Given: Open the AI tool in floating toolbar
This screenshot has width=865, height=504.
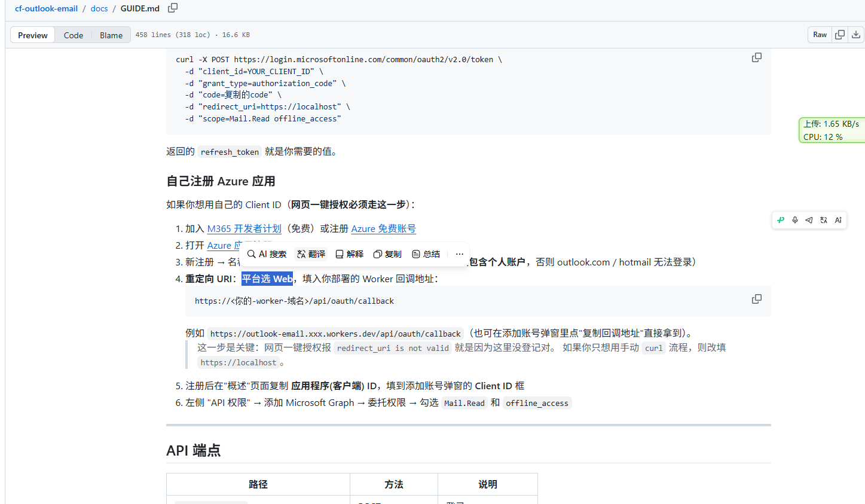Looking at the screenshot, I should pos(838,220).
